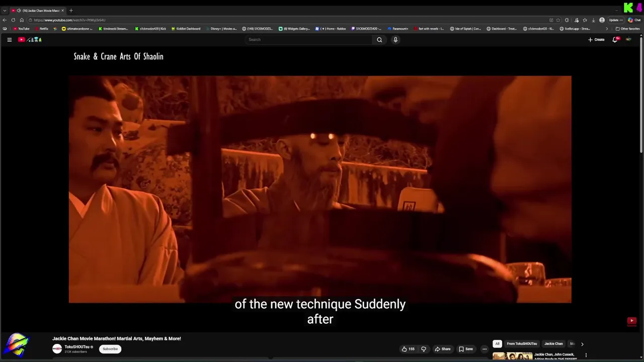Click the page vertical scrollbar
Image resolution: width=644 pixels, height=362 pixels.
pyautogui.click(x=641, y=96)
